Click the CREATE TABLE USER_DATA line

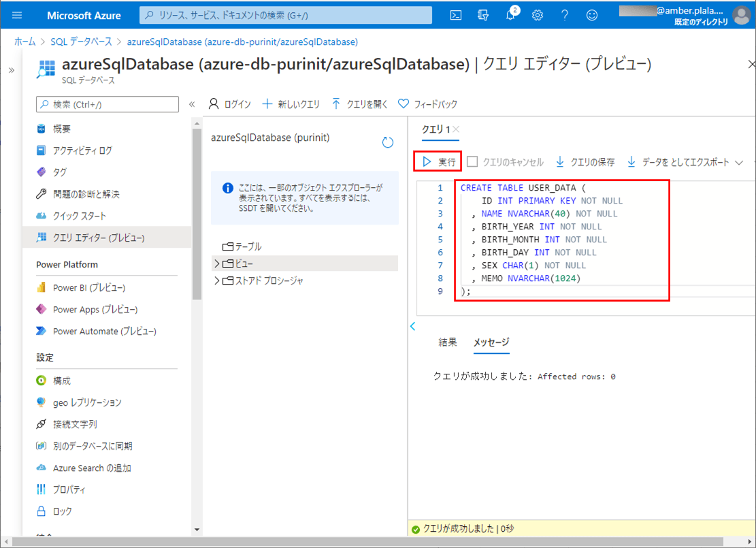[x=523, y=188]
